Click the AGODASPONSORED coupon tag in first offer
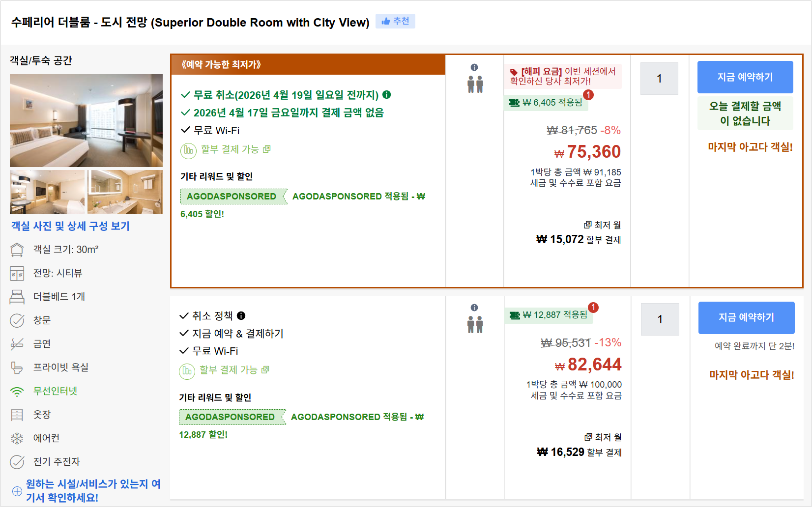The image size is (812, 508). (232, 197)
